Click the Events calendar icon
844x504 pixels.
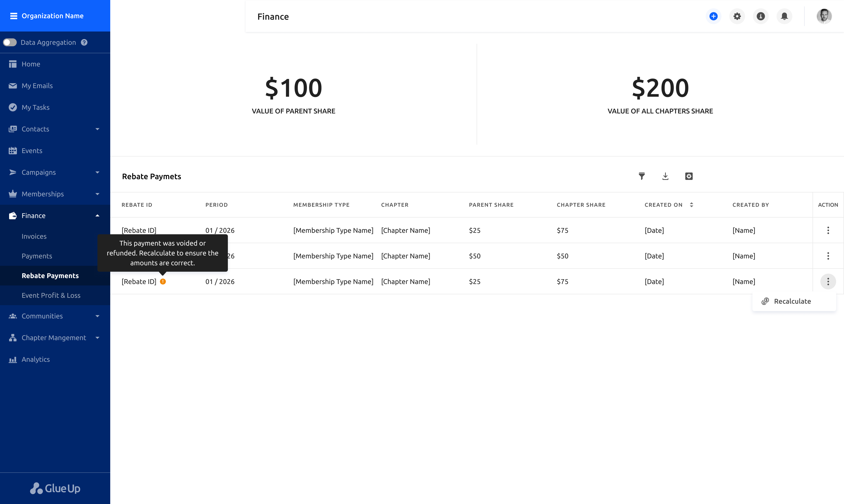point(13,151)
